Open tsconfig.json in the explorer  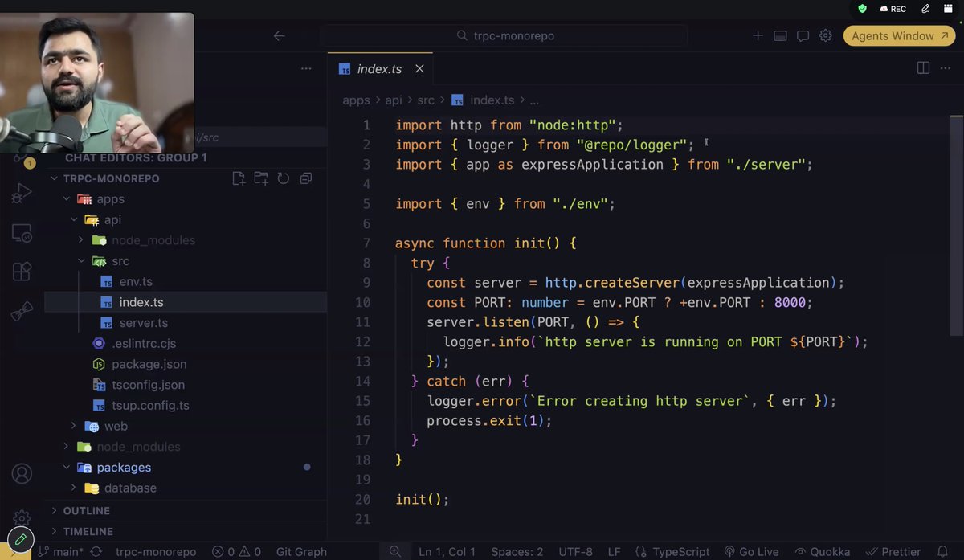[x=148, y=385]
